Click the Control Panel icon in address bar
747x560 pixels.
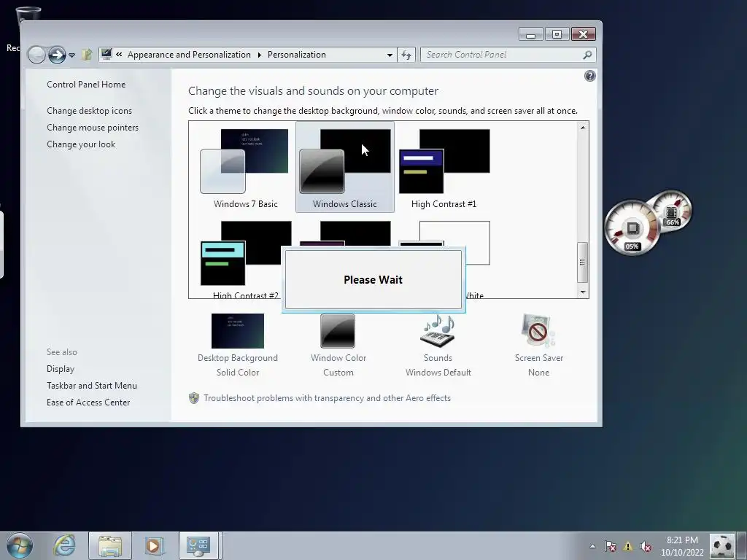pos(107,54)
